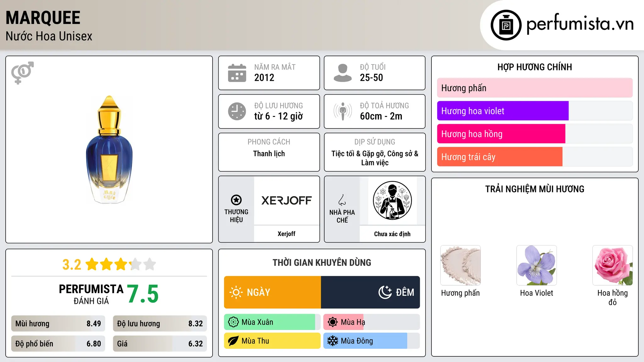Click the autumn leaf icon
Image resolution: width=644 pixels, height=362 pixels.
pos(233,341)
